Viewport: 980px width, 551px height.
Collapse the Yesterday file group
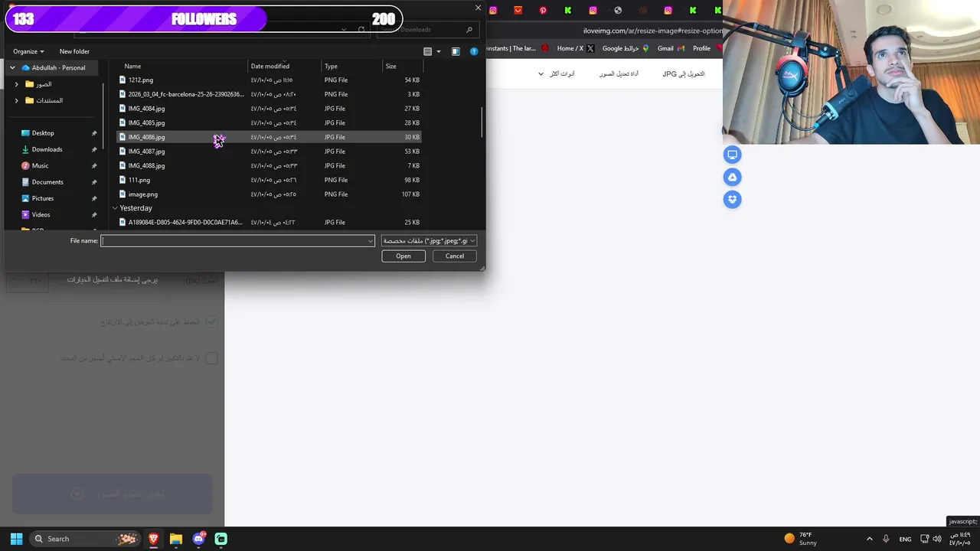pos(115,208)
